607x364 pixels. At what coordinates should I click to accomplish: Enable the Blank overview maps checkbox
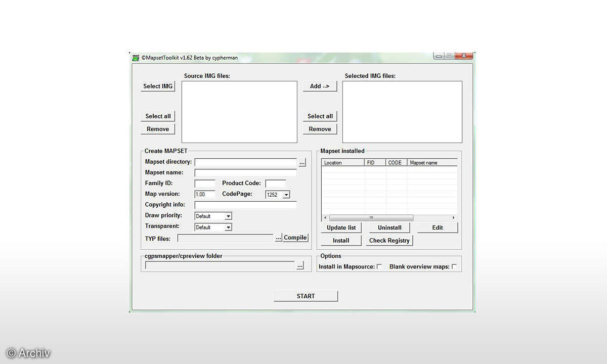pyautogui.click(x=454, y=266)
